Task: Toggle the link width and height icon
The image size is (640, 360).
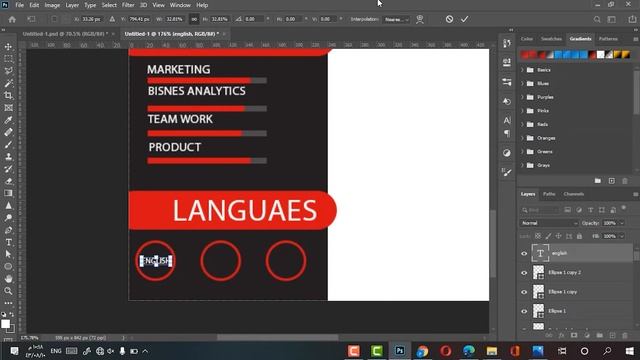Action: pos(194,19)
